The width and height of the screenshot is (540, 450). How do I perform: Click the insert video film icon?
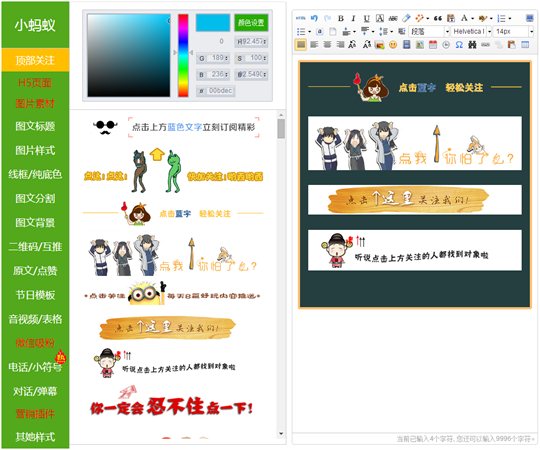tap(406, 45)
